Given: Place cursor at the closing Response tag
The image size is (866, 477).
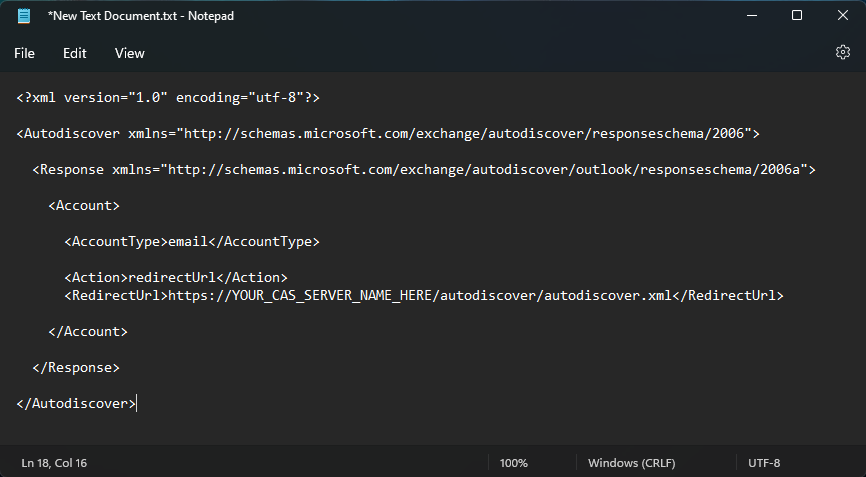Looking at the screenshot, I should tap(76, 367).
